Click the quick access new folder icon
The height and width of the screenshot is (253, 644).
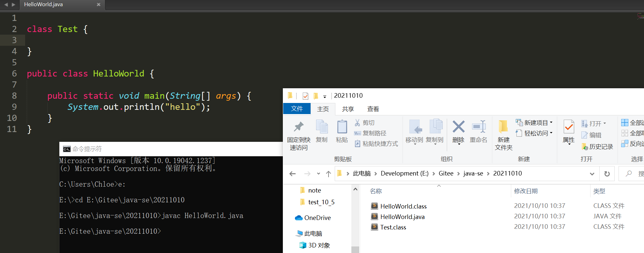click(315, 96)
